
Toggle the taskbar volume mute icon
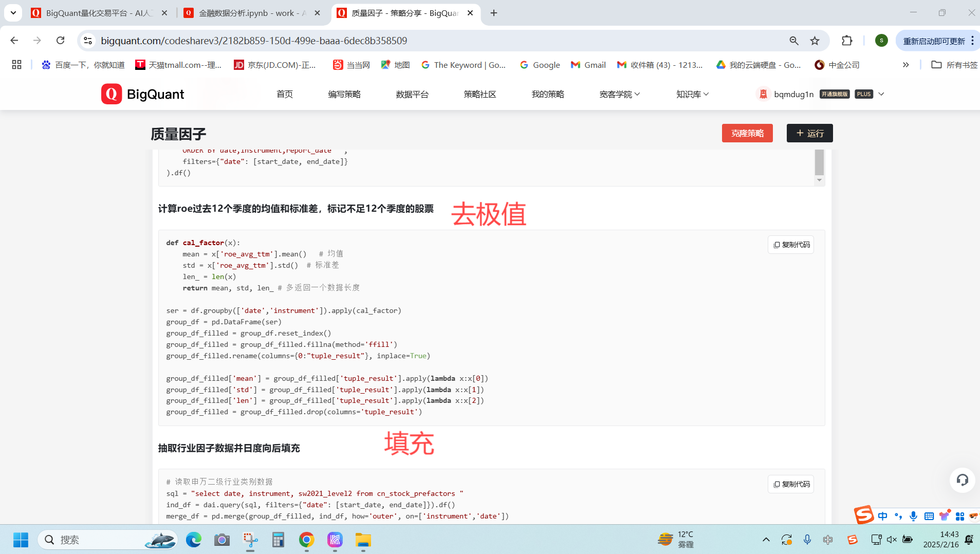click(x=892, y=540)
